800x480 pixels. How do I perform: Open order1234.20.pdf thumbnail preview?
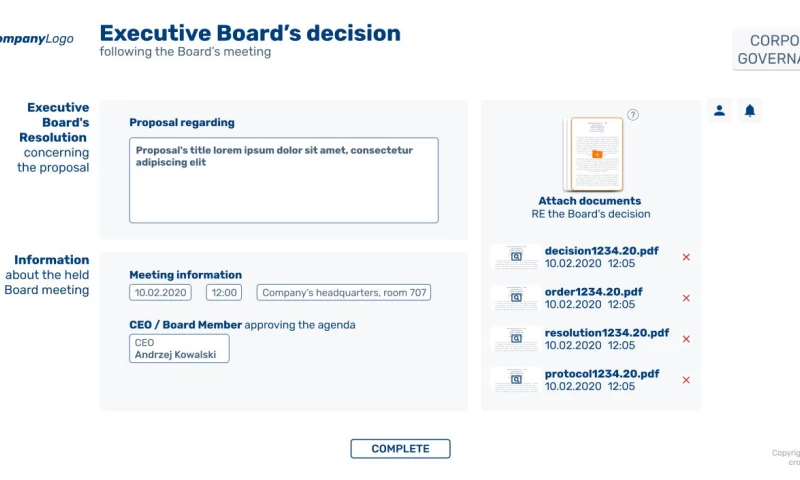pyautogui.click(x=515, y=298)
